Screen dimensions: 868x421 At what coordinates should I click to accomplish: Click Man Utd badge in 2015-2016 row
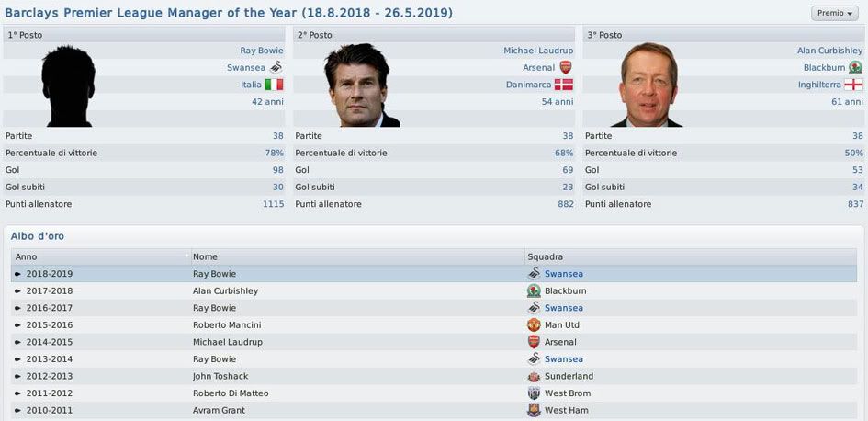[x=534, y=325]
